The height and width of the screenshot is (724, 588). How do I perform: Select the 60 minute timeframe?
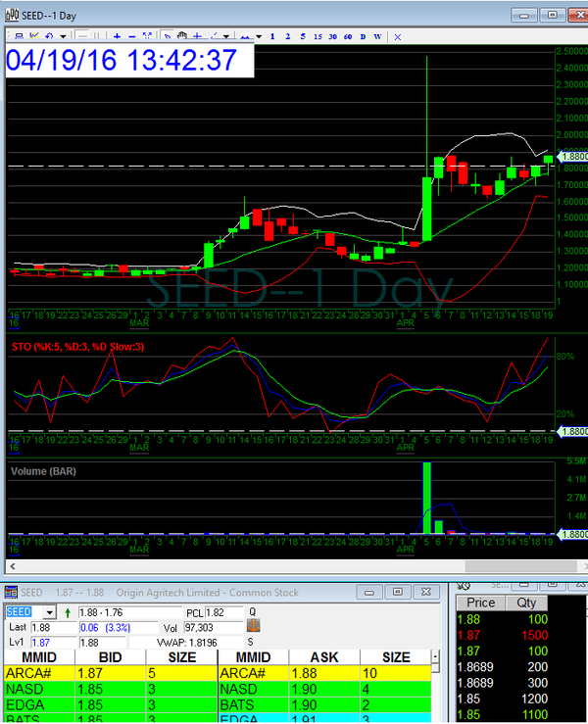(x=347, y=35)
